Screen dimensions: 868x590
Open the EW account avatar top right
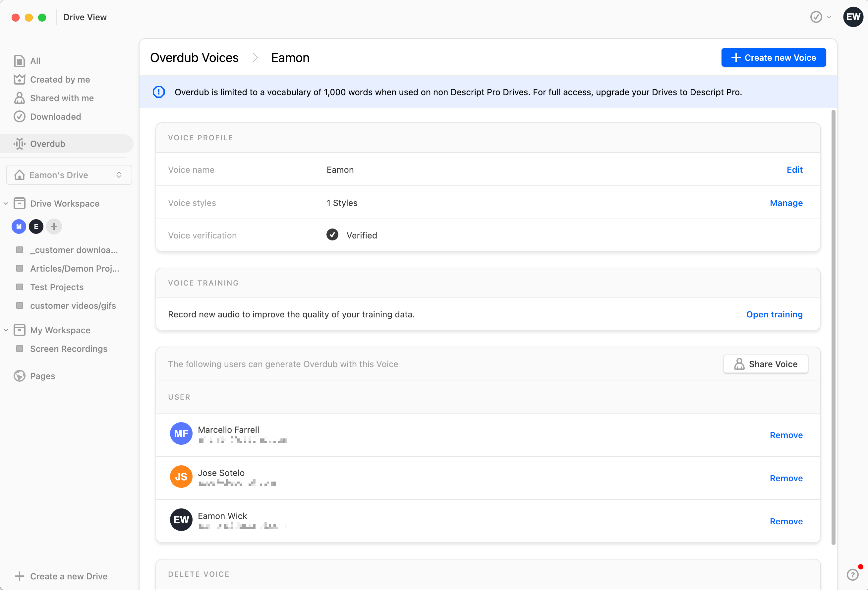click(853, 17)
